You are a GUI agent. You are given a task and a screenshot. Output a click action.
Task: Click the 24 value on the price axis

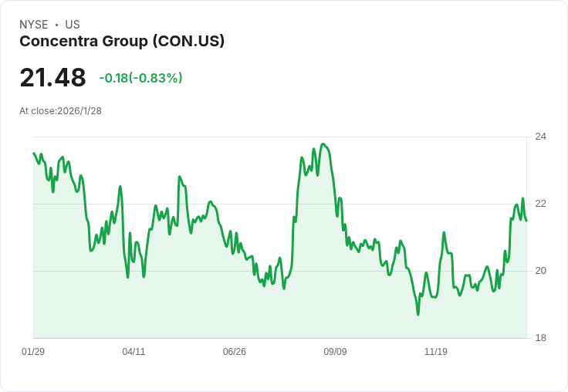[x=541, y=137]
